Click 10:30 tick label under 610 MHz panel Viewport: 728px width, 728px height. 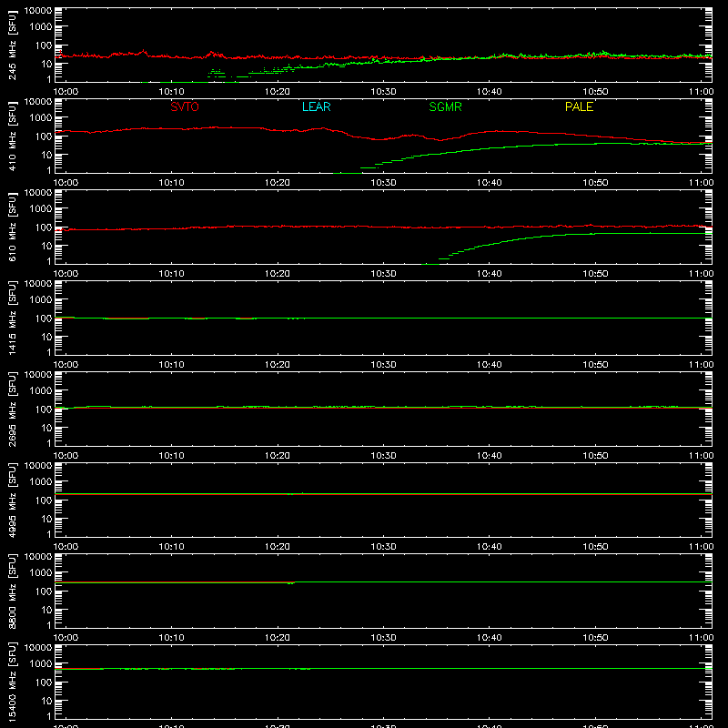point(383,274)
